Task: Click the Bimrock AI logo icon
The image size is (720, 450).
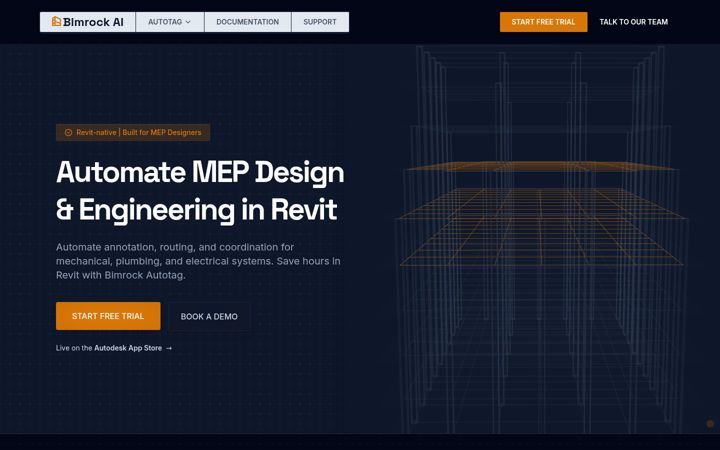Action: [56, 22]
